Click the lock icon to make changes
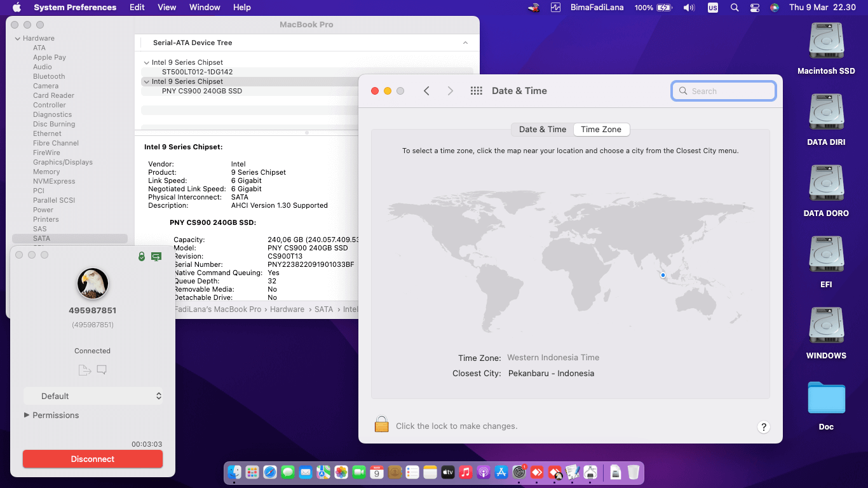 tap(381, 424)
